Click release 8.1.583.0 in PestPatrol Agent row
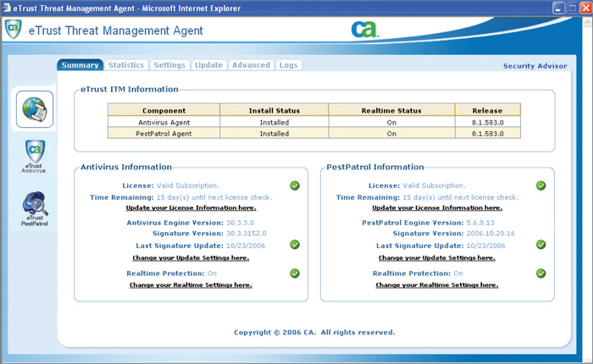Image resolution: width=593 pixels, height=364 pixels. tap(487, 134)
